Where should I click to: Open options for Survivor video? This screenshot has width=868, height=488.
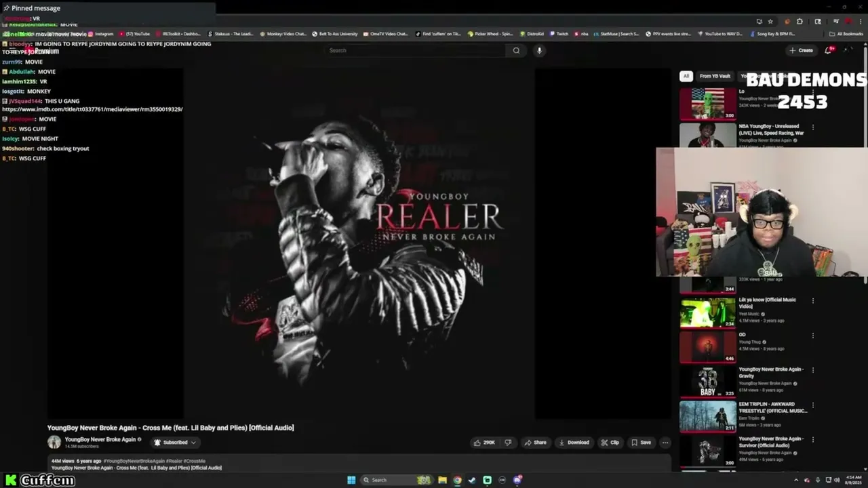point(813,439)
